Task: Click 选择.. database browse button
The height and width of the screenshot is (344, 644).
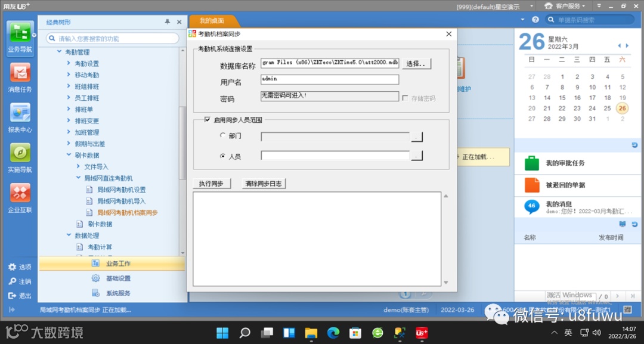Action: pos(416,64)
